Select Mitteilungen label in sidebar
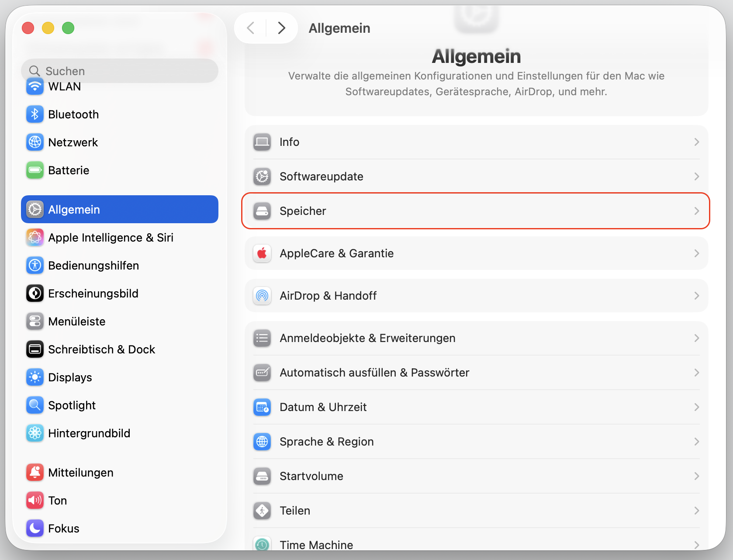The image size is (733, 560). point(81,473)
